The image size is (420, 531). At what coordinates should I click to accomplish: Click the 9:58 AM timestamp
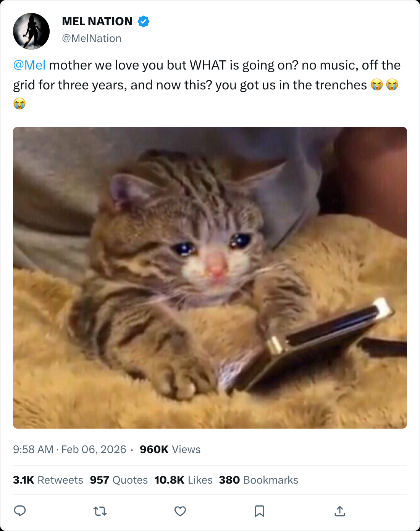[33, 449]
